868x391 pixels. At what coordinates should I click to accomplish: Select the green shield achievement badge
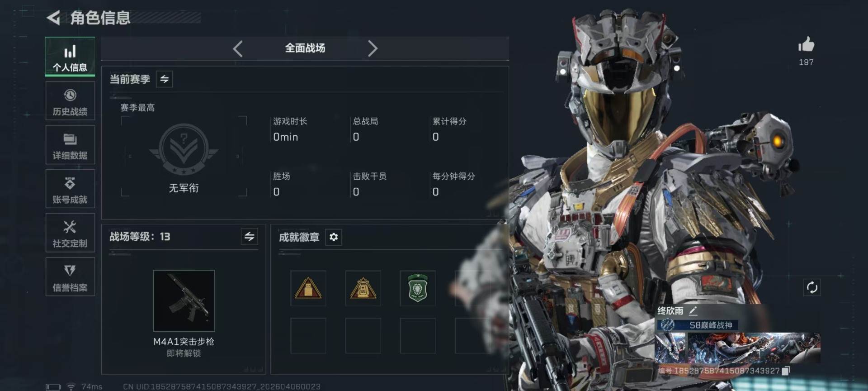(x=418, y=288)
